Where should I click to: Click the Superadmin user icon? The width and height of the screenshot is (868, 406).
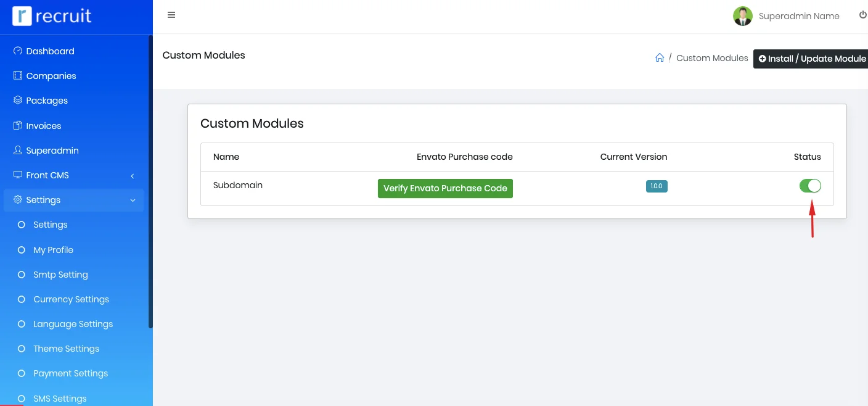(x=18, y=151)
